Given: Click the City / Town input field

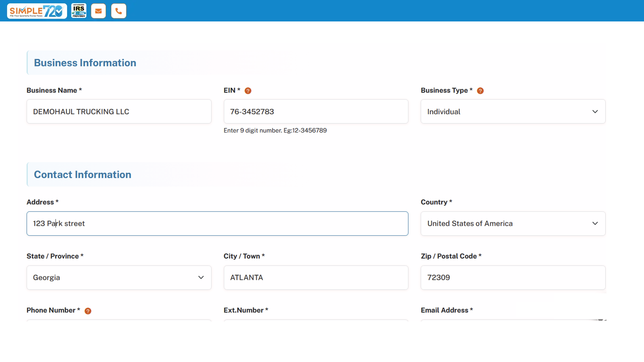Looking at the screenshot, I should (316, 278).
